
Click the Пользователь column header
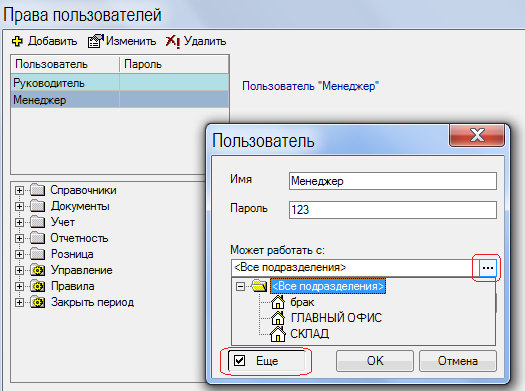(65, 64)
